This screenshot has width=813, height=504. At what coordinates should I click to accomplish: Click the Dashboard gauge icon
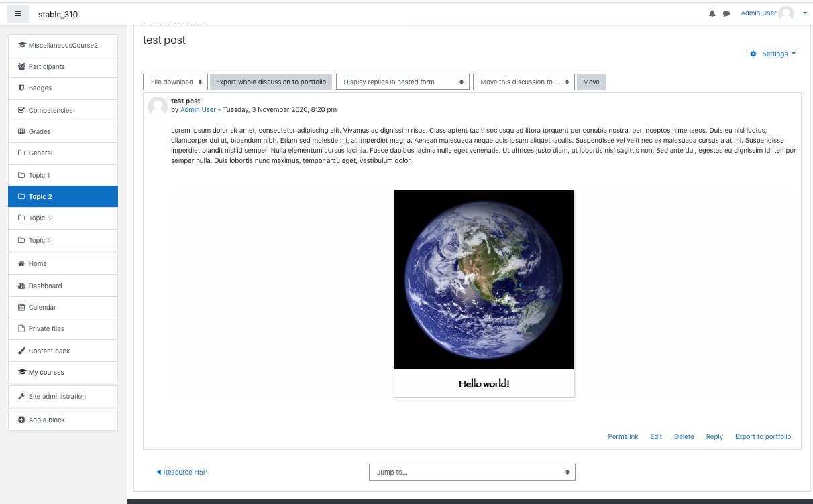pos(21,286)
